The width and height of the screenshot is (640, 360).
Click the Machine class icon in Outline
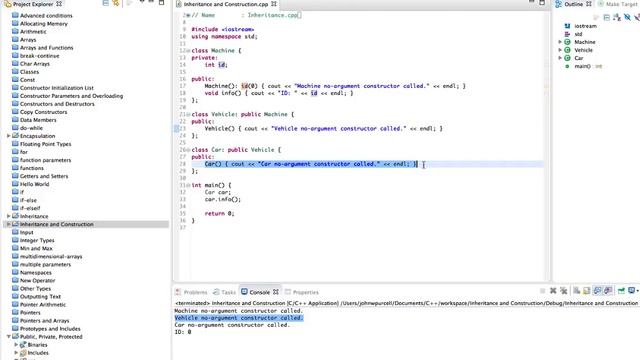pos(567,42)
